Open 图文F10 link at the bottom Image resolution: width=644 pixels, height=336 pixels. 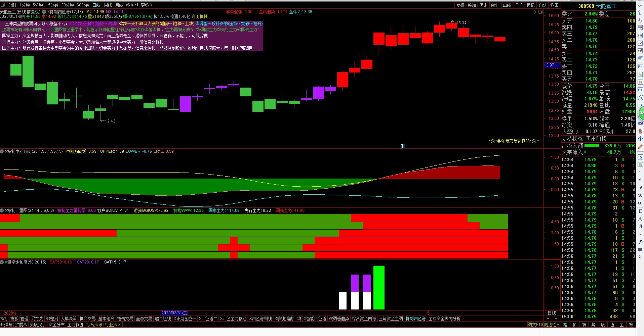[535, 325]
